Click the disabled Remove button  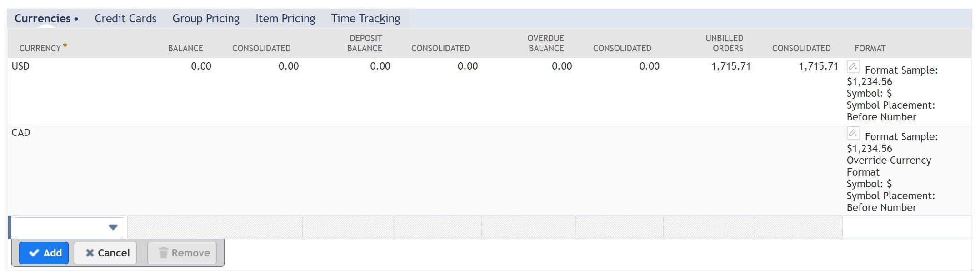182,253
